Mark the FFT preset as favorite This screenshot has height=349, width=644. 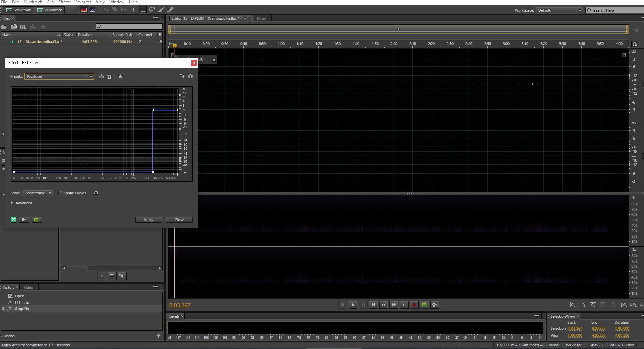click(x=120, y=76)
